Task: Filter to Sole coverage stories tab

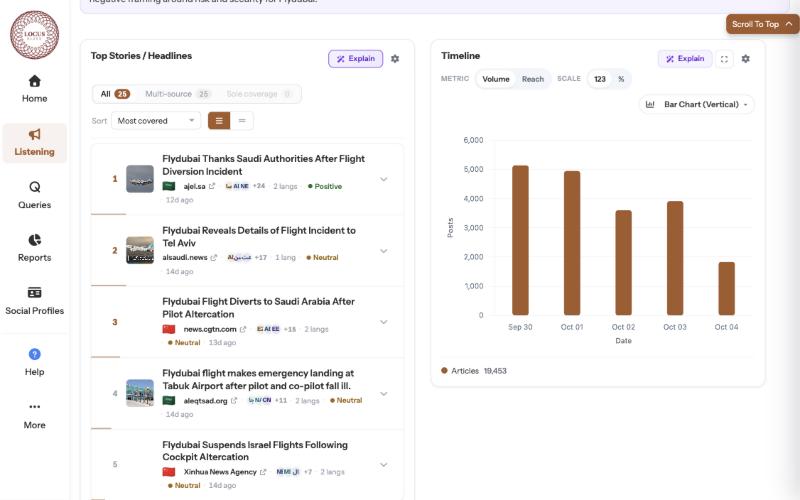Action: tap(259, 94)
